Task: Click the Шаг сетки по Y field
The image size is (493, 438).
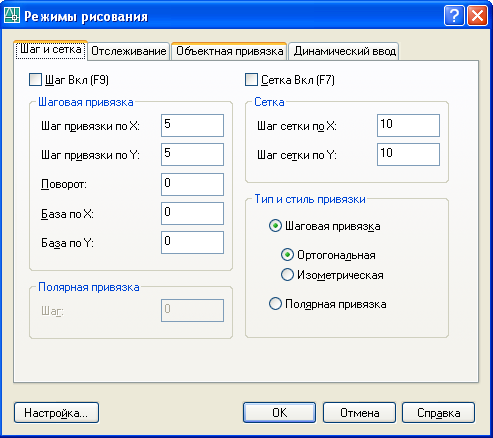Action: 408,155
